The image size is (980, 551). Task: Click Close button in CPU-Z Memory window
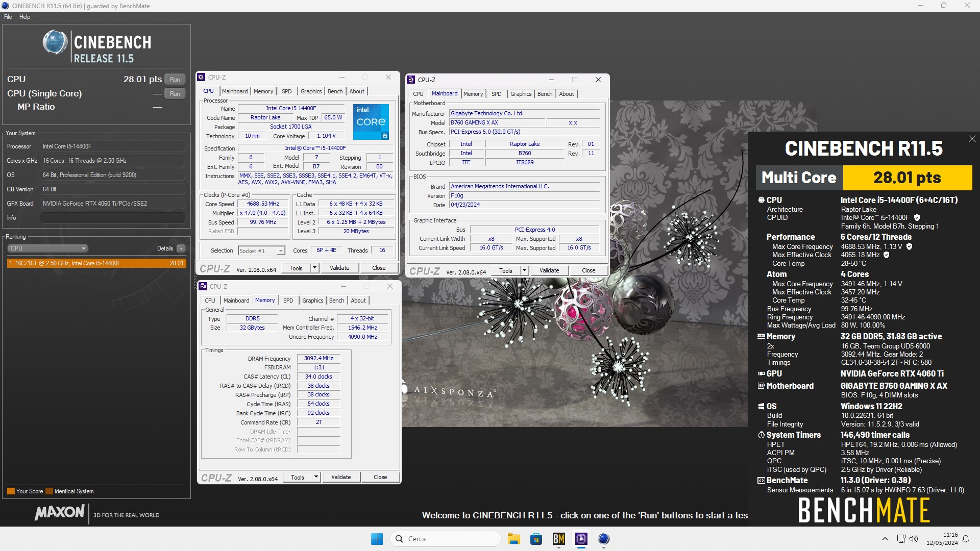coord(380,477)
